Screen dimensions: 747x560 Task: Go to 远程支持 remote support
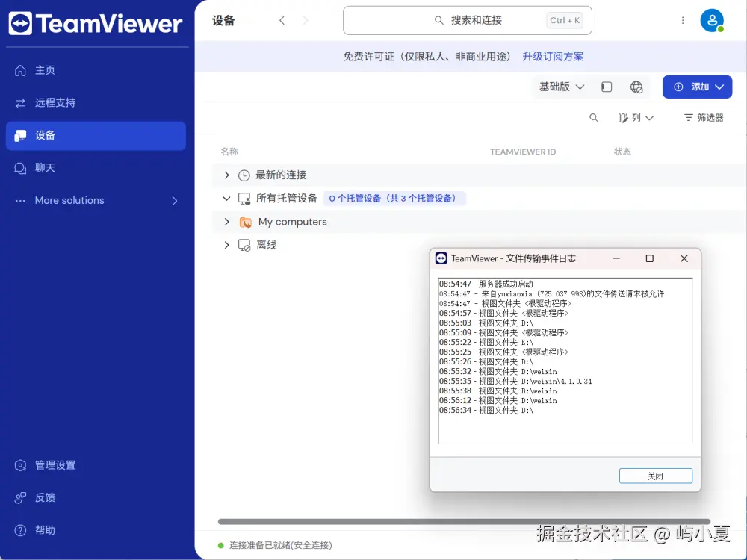[x=55, y=102]
